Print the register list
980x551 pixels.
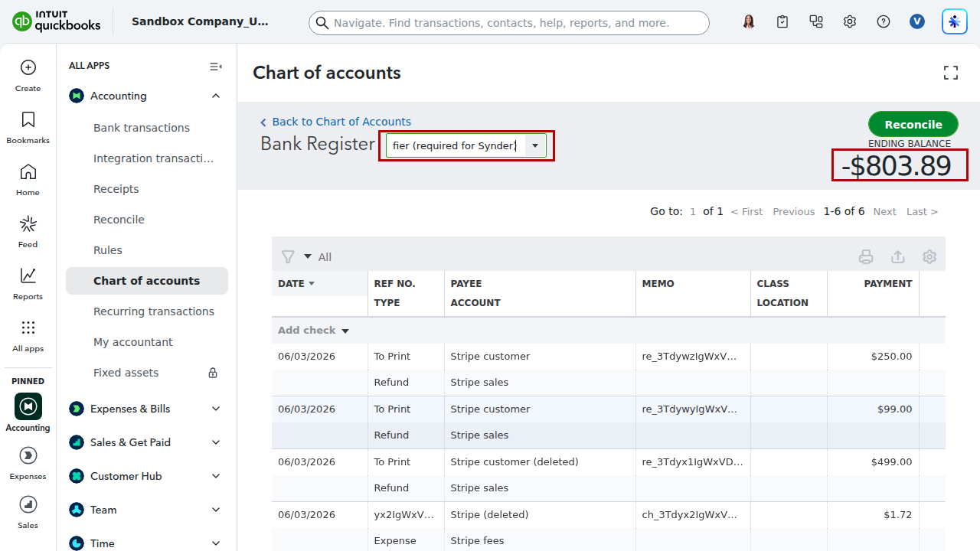pos(866,257)
